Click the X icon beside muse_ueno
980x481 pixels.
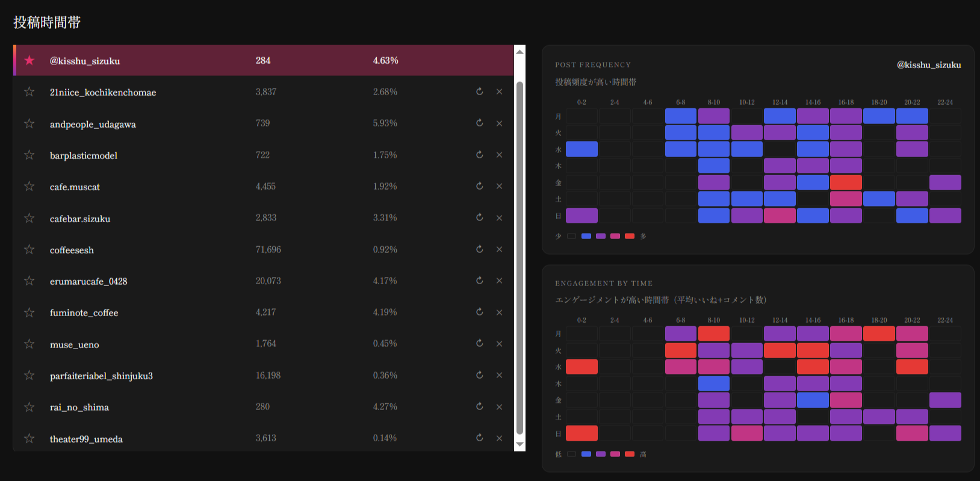click(499, 344)
